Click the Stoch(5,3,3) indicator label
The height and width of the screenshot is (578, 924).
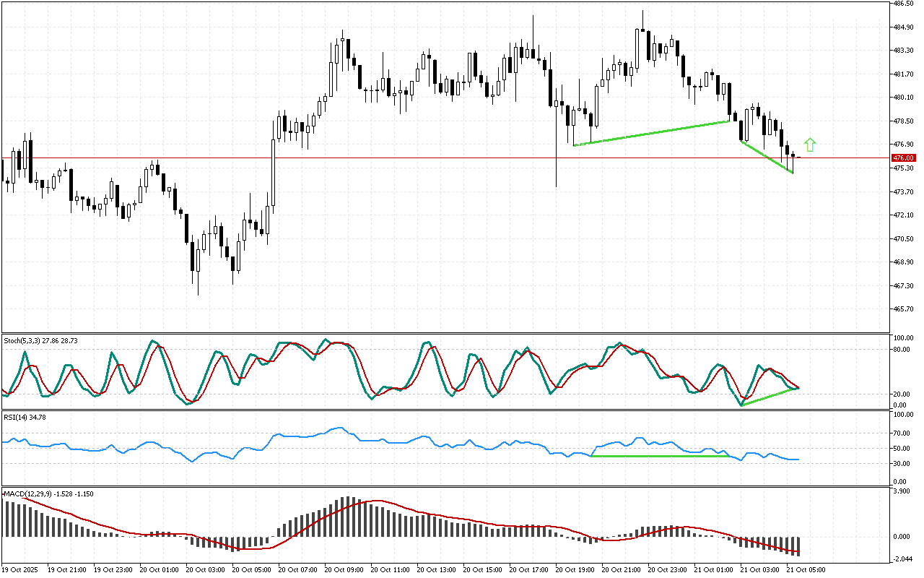tap(40, 339)
